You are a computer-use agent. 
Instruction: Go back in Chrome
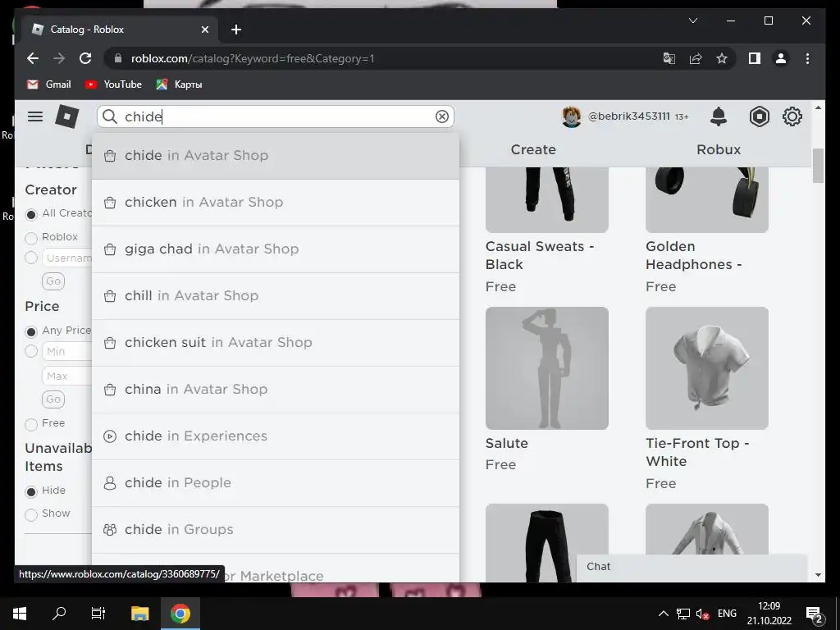coord(33,58)
